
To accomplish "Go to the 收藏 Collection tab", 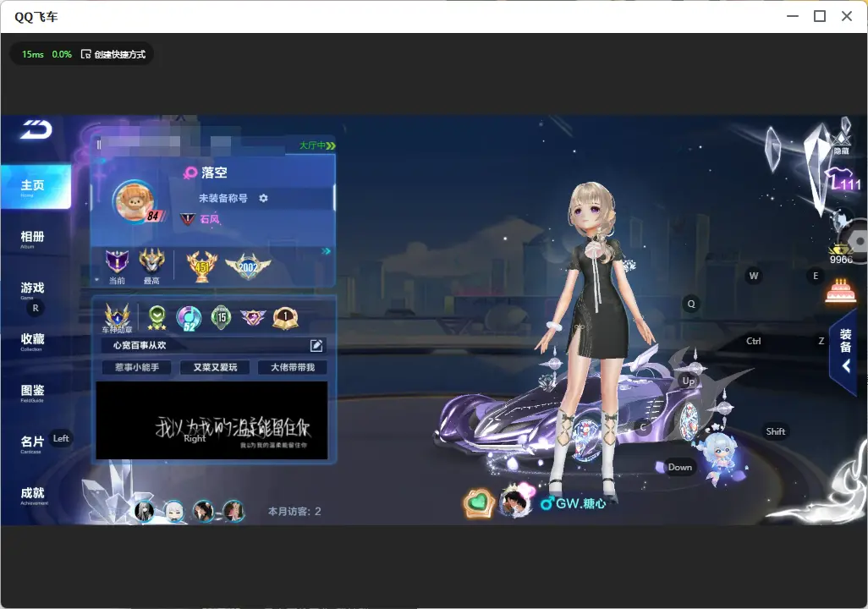I will pos(32,341).
